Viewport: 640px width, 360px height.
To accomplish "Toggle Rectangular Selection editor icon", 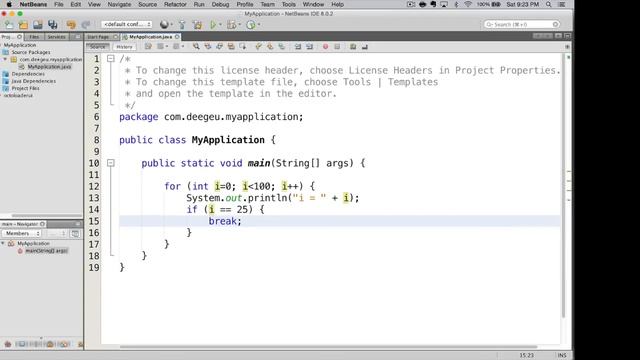I will coord(242,47).
